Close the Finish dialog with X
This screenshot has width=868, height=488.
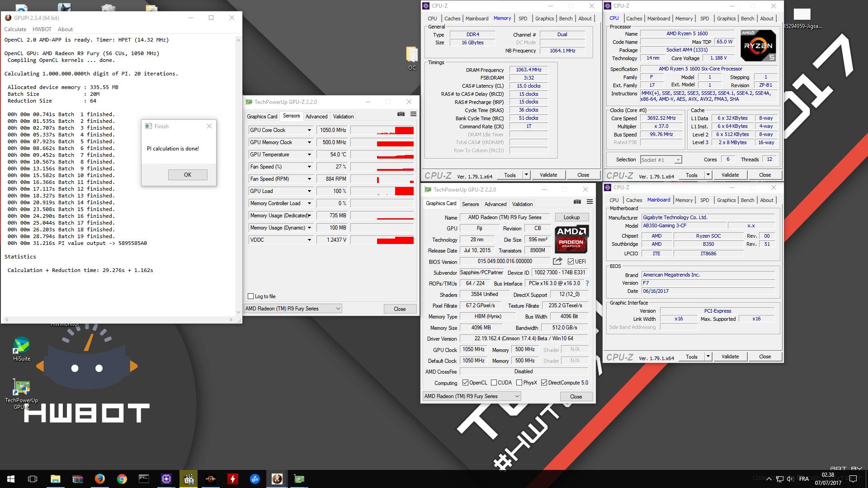(x=209, y=127)
